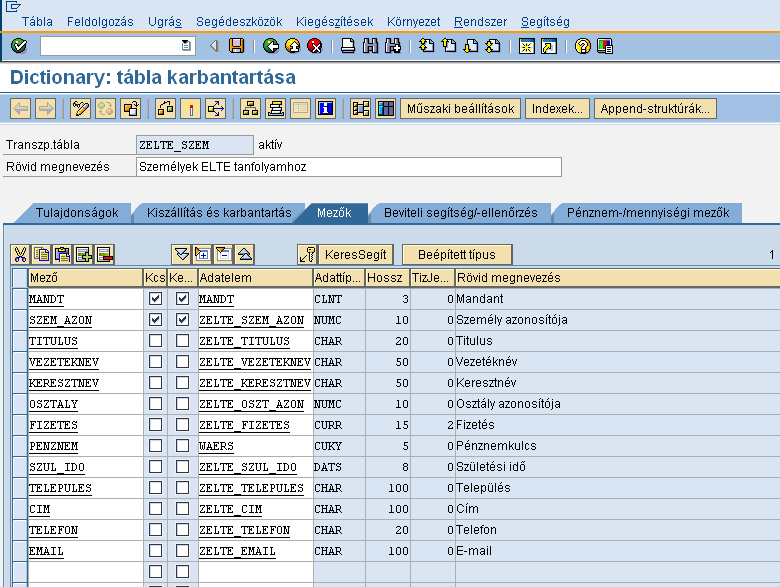Switch to the Pénznem-/mennyiségi mezők tab
The width and height of the screenshot is (780, 587).
(648, 213)
